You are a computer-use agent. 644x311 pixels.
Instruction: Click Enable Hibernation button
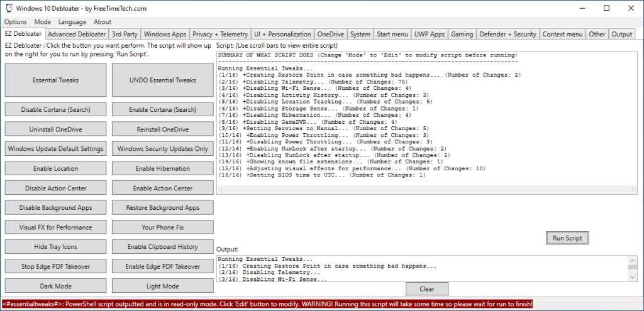pyautogui.click(x=163, y=168)
